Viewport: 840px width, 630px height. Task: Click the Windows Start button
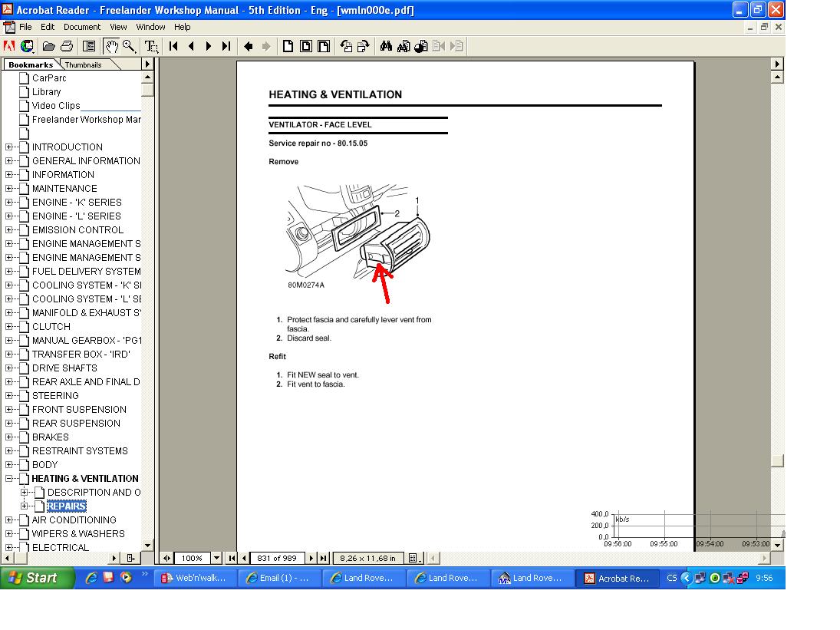click(37, 578)
